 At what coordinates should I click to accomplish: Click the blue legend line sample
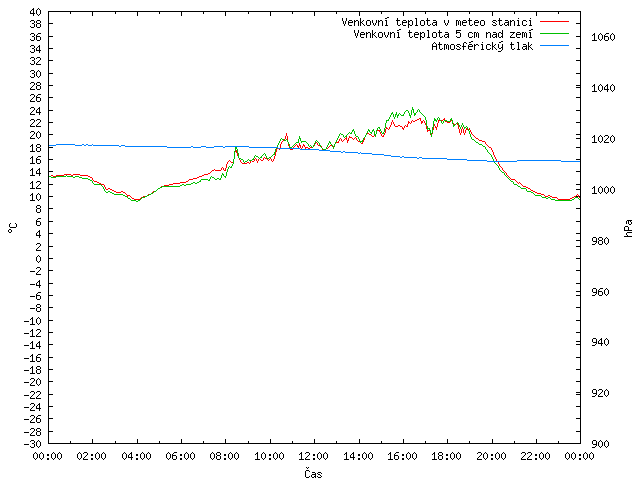[554, 46]
